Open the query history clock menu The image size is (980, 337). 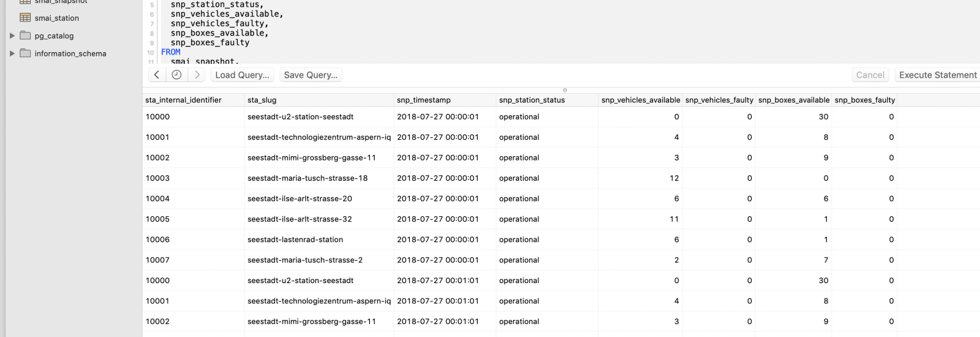click(176, 75)
